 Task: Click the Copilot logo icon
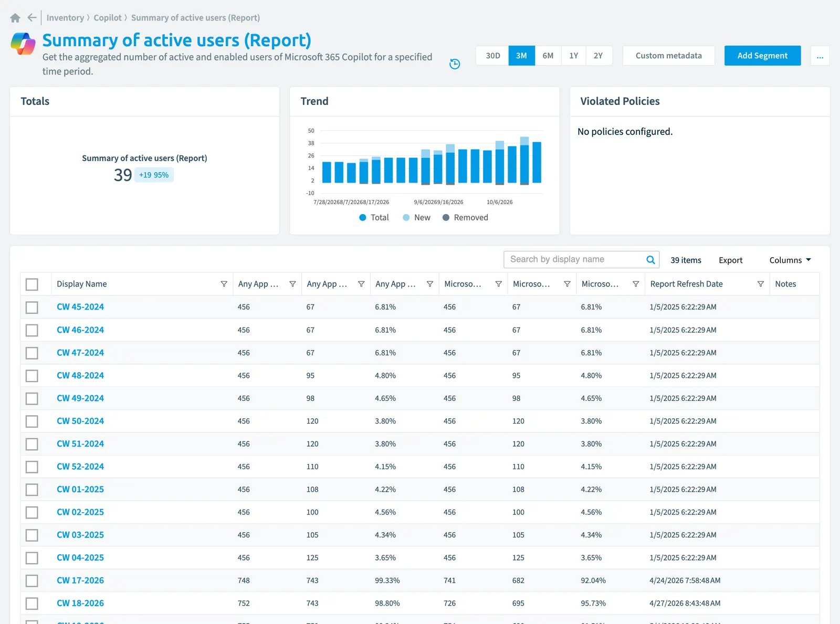23,44
